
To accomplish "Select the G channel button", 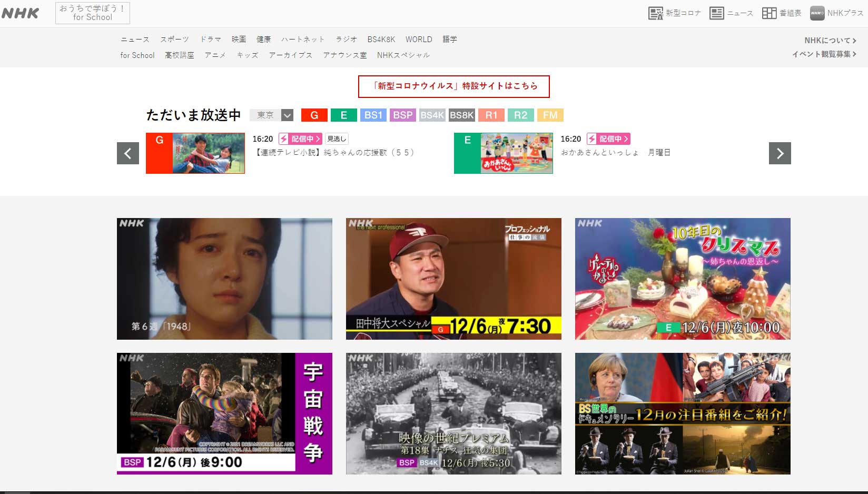I will click(314, 115).
